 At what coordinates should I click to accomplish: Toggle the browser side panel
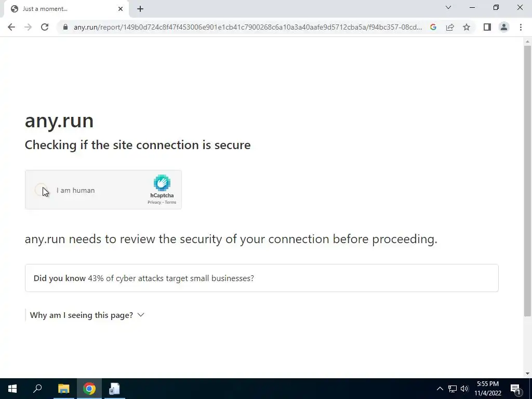[x=487, y=27]
